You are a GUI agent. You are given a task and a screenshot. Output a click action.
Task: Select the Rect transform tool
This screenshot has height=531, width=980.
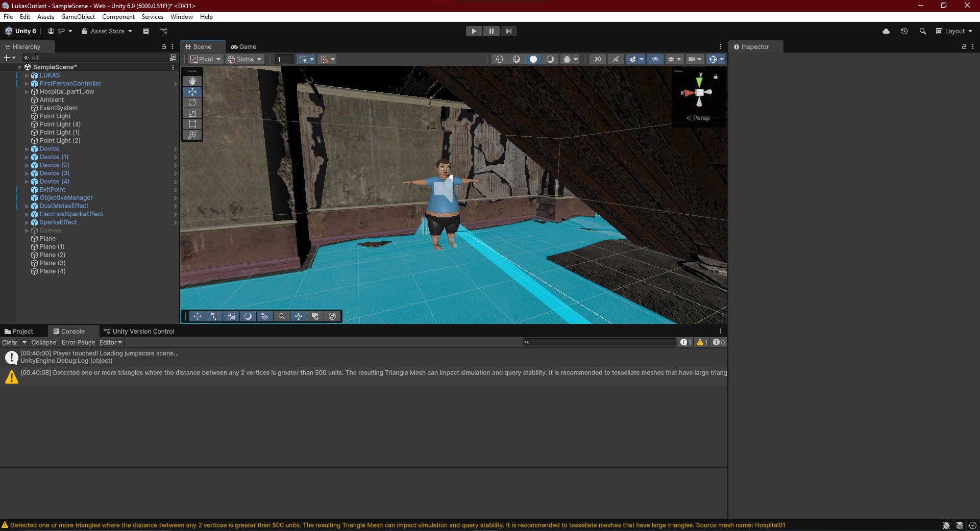point(192,124)
